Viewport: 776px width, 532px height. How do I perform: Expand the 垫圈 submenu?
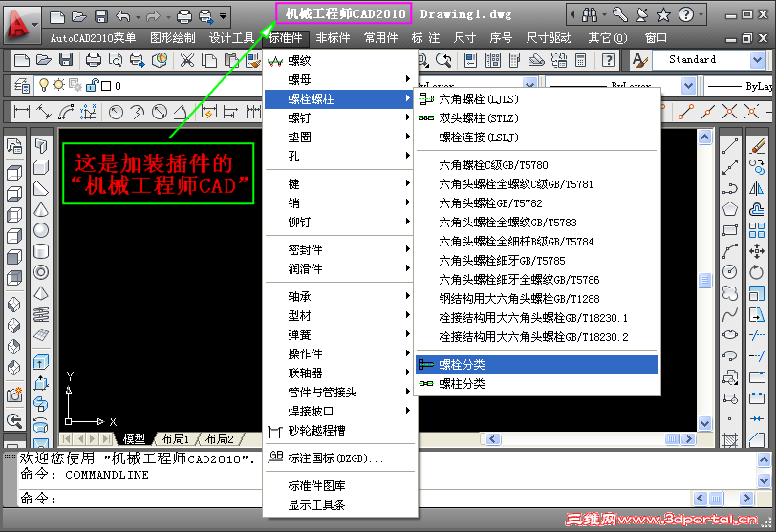coord(339,137)
